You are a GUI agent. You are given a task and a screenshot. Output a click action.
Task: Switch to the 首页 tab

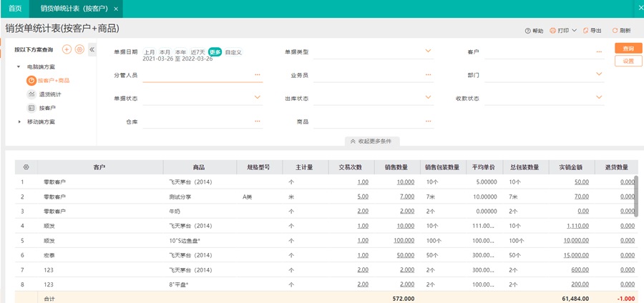15,9
